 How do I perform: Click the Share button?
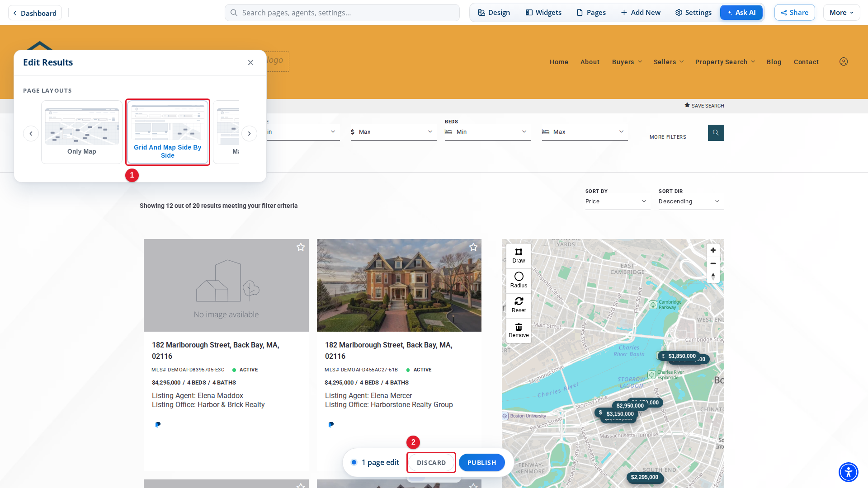[795, 13]
